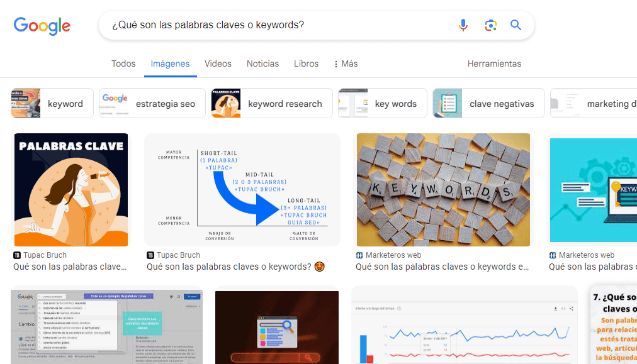
Task: Open the PALABRAS CLAVE illustration image
Action: coord(70,189)
